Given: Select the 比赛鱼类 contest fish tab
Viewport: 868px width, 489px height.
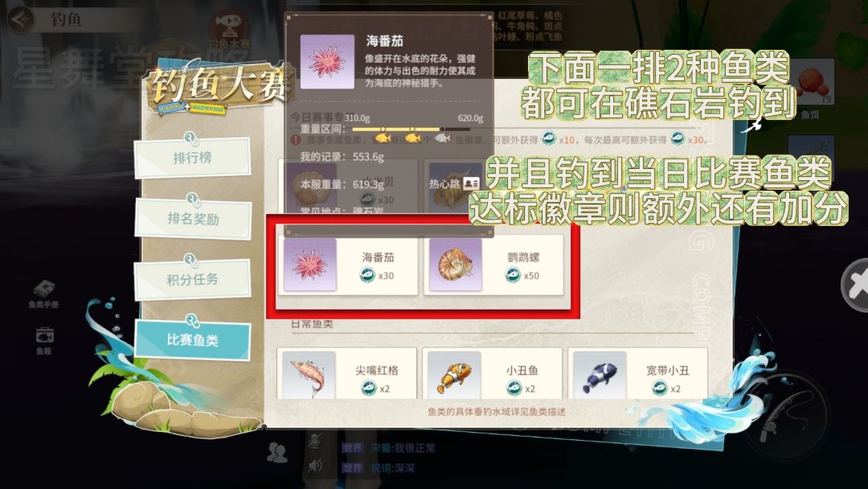Looking at the screenshot, I should 192,339.
